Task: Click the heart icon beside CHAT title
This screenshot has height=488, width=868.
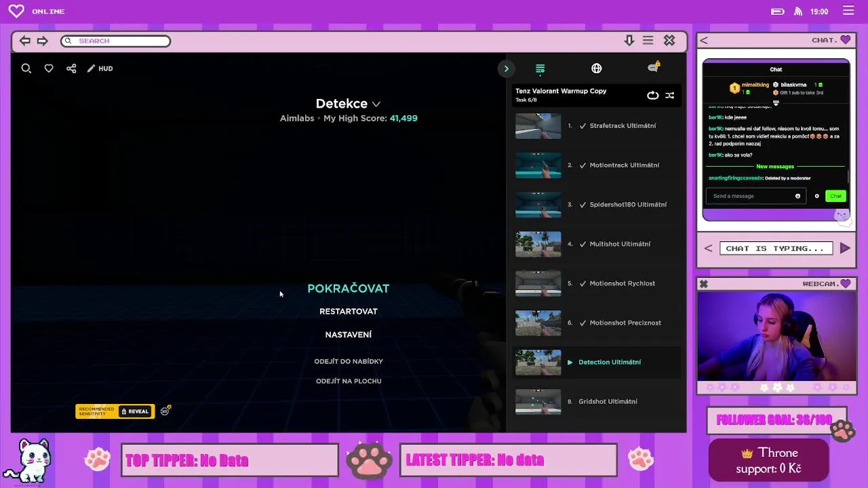Action: [x=845, y=40]
